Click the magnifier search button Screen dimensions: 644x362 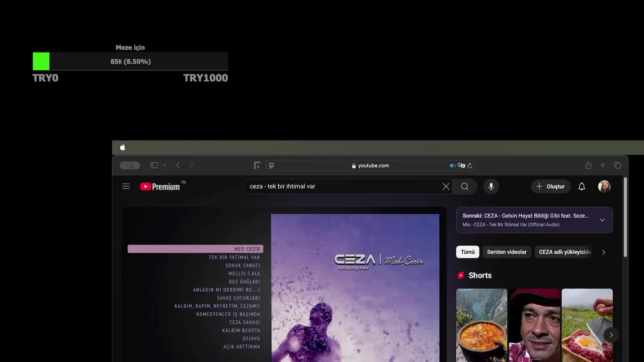click(465, 187)
